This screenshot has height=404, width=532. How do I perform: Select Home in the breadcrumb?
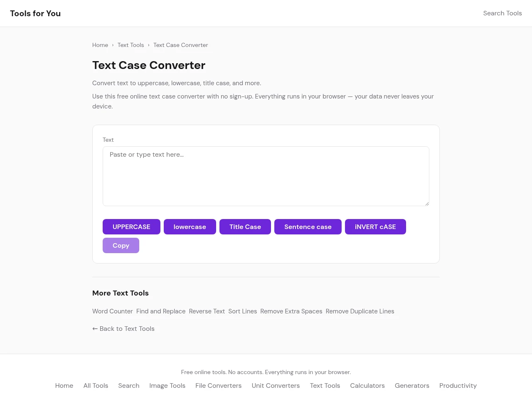tap(100, 45)
